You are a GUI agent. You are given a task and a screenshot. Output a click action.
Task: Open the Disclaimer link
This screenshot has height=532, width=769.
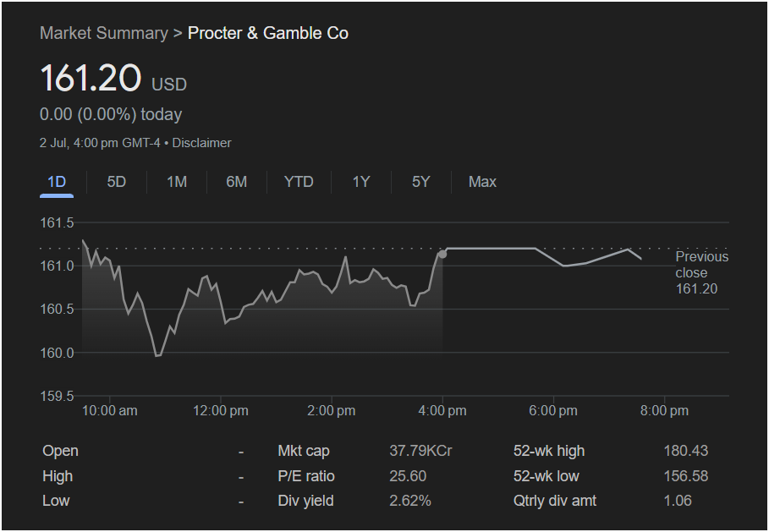pyautogui.click(x=201, y=143)
